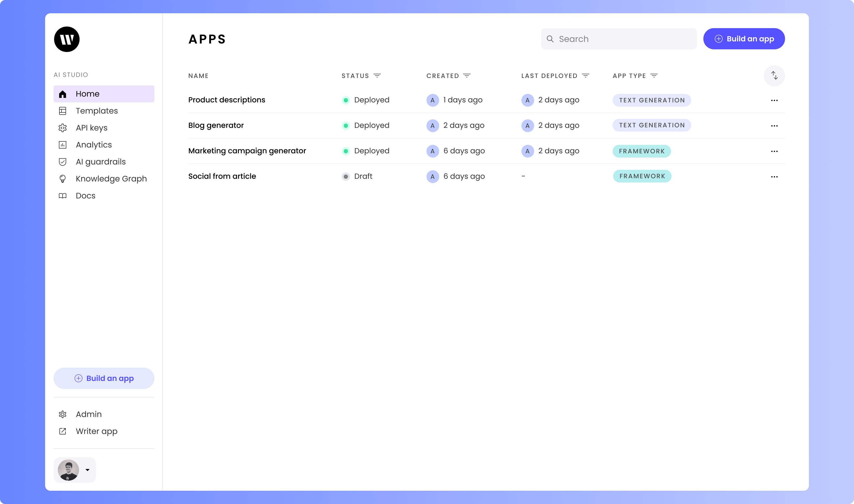Click the sort arrows icon button
Viewport: 854px width, 504px height.
(x=774, y=75)
